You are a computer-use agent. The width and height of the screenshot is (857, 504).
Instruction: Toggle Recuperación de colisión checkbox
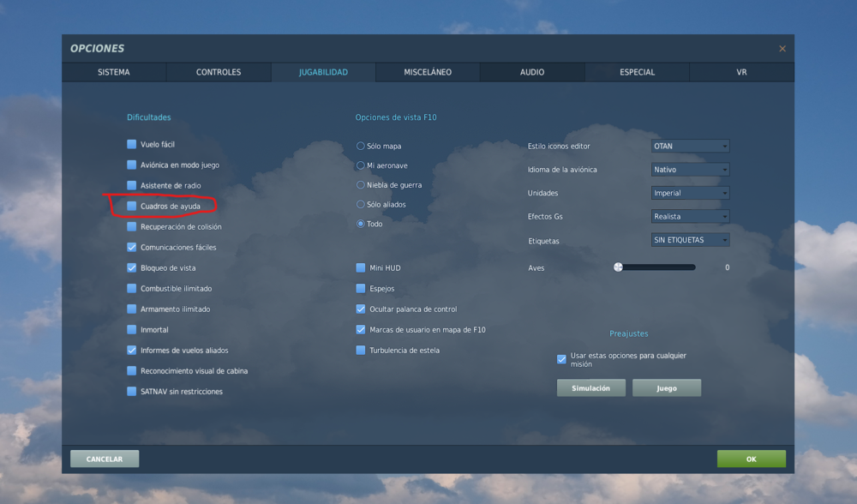[x=132, y=227]
